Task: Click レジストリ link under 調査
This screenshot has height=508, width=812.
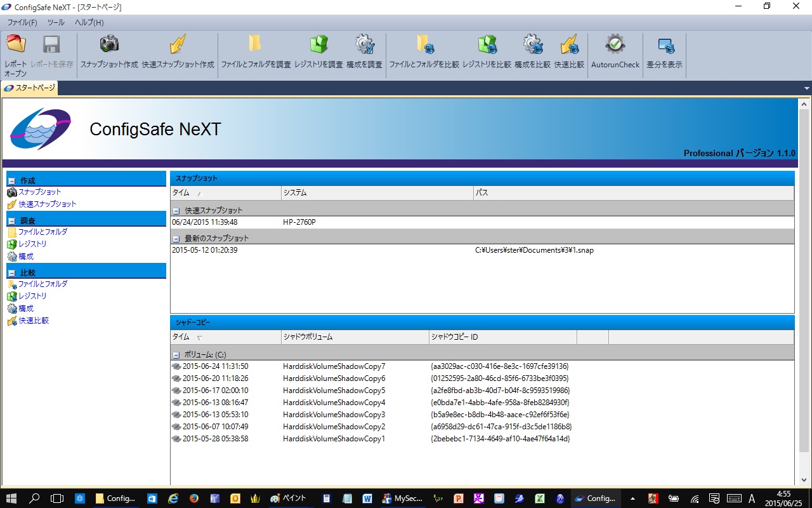Action: click(x=32, y=244)
